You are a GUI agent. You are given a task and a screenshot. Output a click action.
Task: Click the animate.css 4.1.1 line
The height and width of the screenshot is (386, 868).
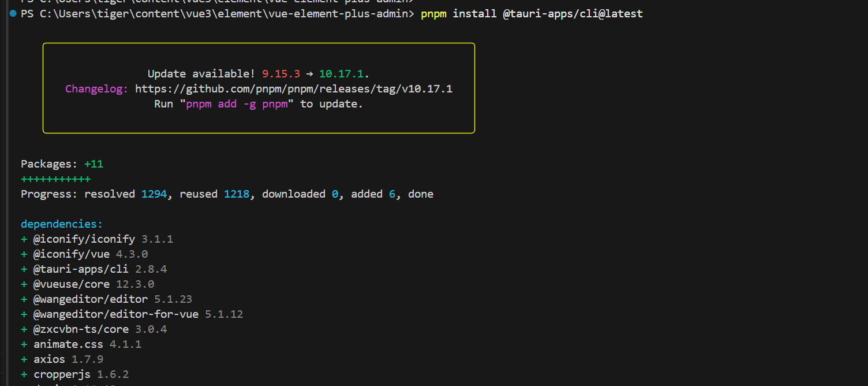point(81,344)
